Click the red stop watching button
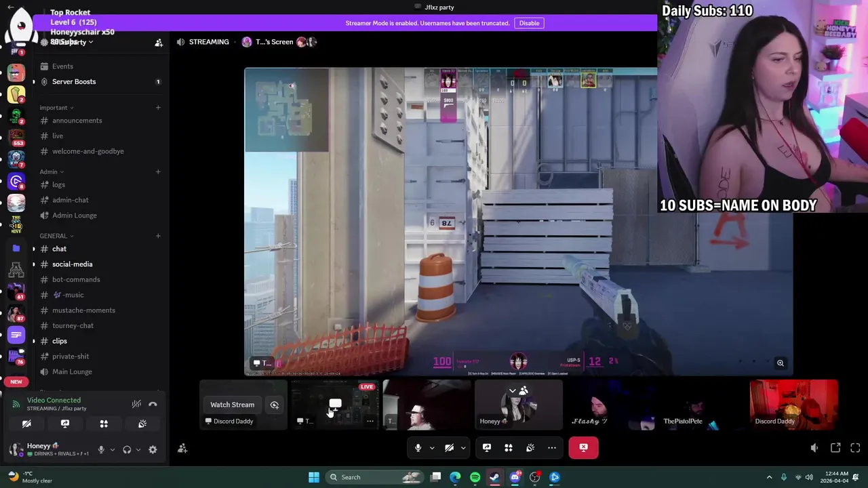Viewport: 868px width, 488px height. [584, 447]
